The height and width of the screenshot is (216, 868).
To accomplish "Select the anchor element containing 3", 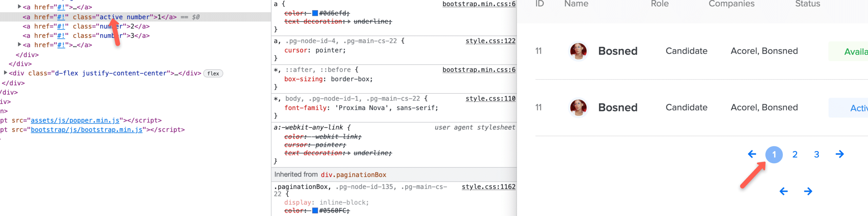I will (86, 35).
